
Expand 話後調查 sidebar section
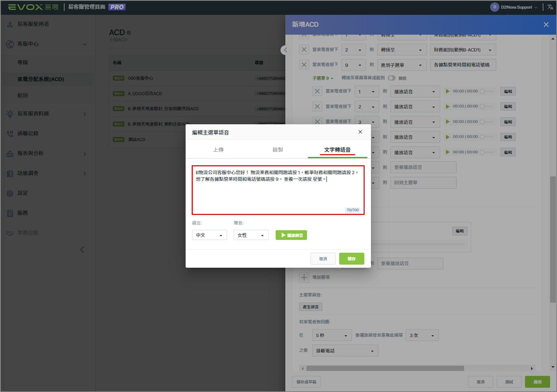[47, 173]
